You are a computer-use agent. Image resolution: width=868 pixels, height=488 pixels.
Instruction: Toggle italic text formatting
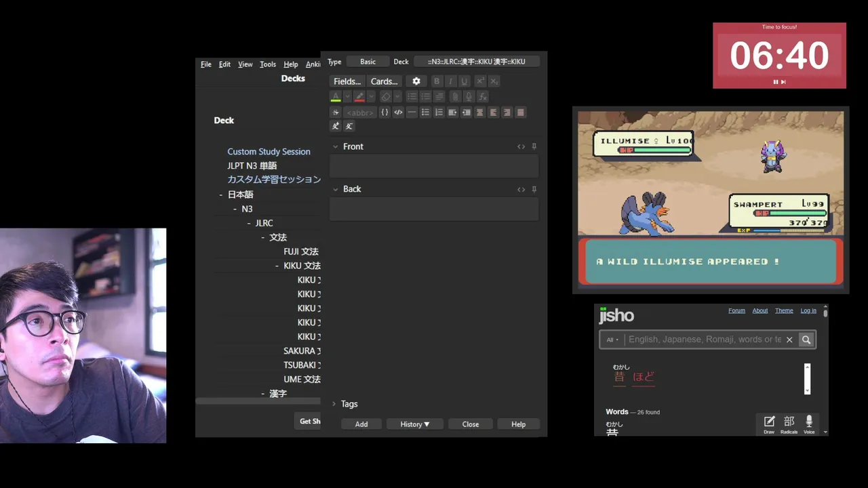click(x=450, y=81)
